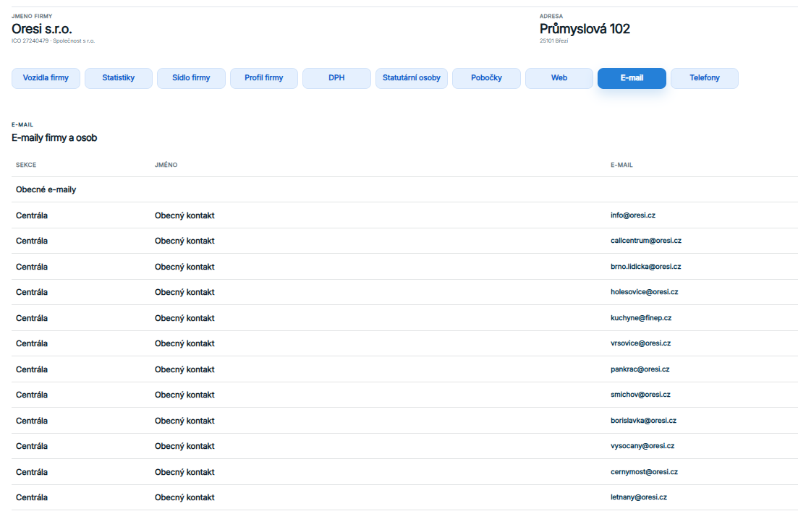Image resolution: width=798 pixels, height=532 pixels.
Task: Click the Oresi s.r.o. company name
Action: tap(42, 29)
